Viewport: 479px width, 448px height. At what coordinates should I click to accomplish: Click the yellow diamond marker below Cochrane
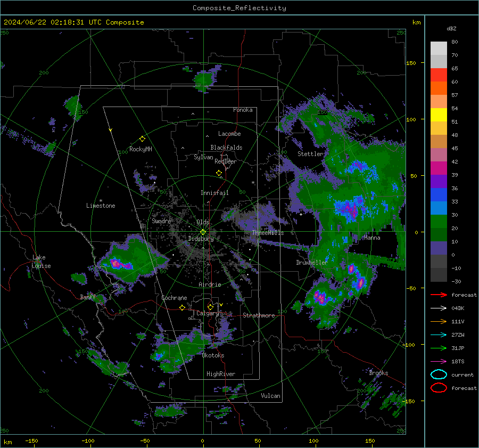183,308
